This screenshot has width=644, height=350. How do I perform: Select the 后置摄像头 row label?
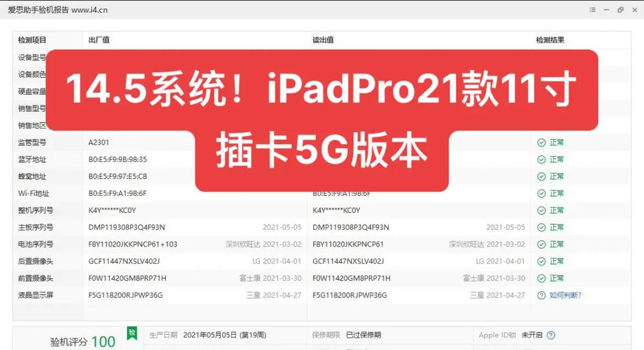tap(36, 261)
